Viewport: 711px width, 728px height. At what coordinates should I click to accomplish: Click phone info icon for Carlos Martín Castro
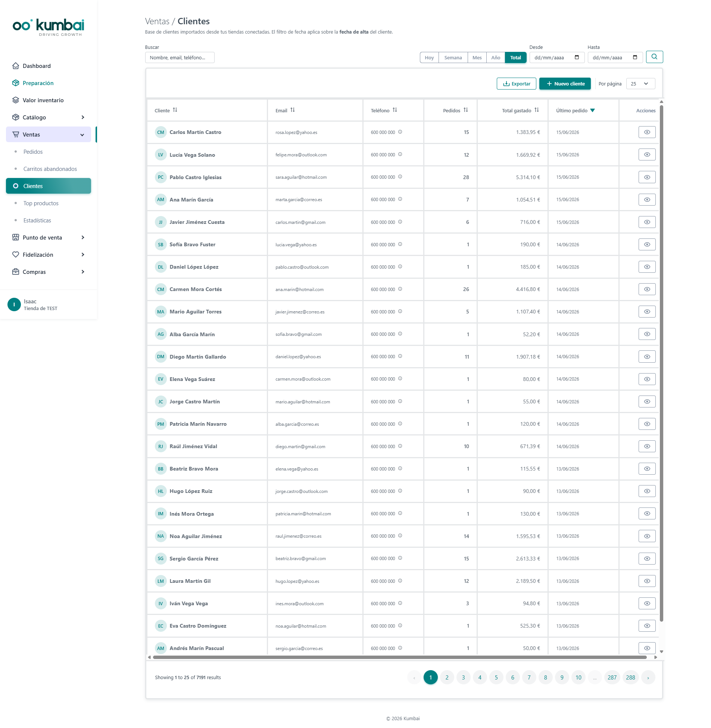pyautogui.click(x=400, y=132)
